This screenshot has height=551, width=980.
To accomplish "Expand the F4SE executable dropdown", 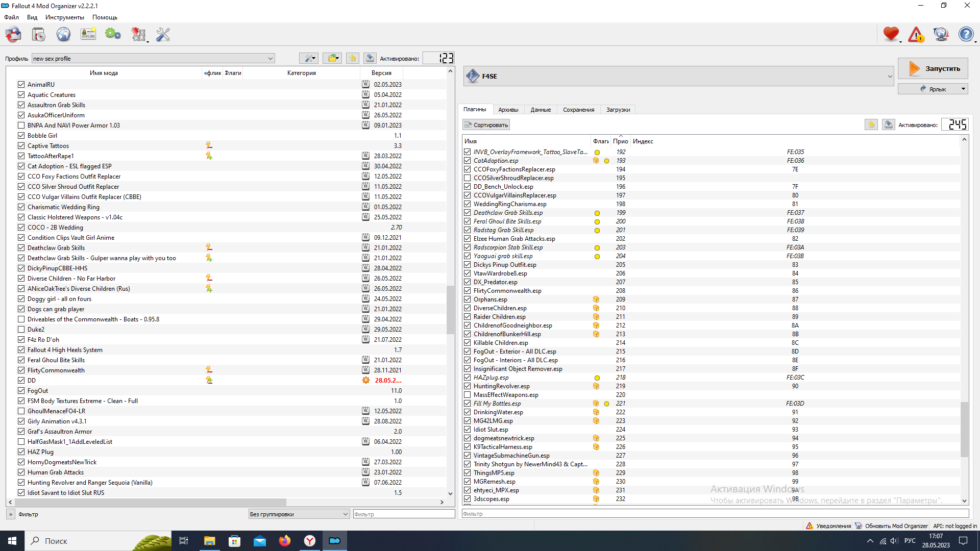I will point(890,77).
